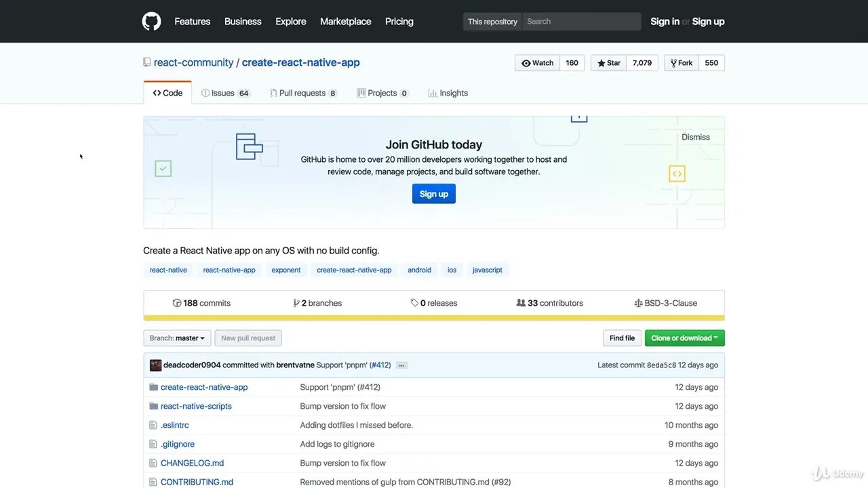The width and height of the screenshot is (868, 488).
Task: Click the deadcoder0904 avatar thumbnail
Action: [x=155, y=365]
